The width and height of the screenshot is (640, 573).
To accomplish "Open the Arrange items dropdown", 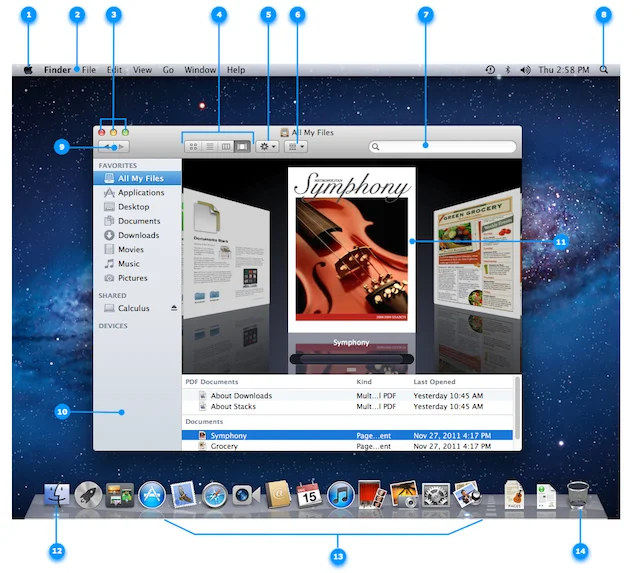I will (x=296, y=147).
